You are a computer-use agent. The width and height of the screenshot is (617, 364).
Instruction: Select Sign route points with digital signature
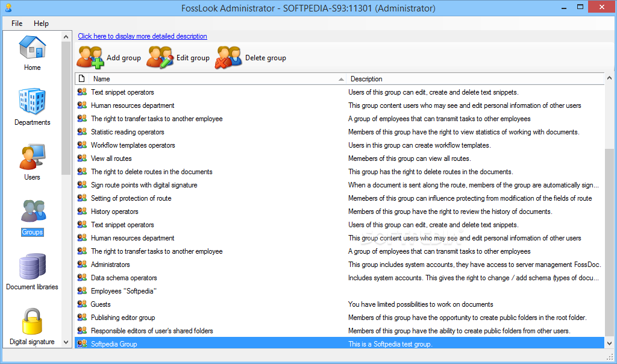tap(340, 185)
